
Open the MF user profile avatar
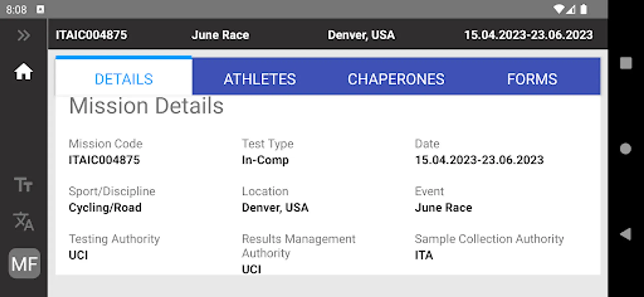24,264
